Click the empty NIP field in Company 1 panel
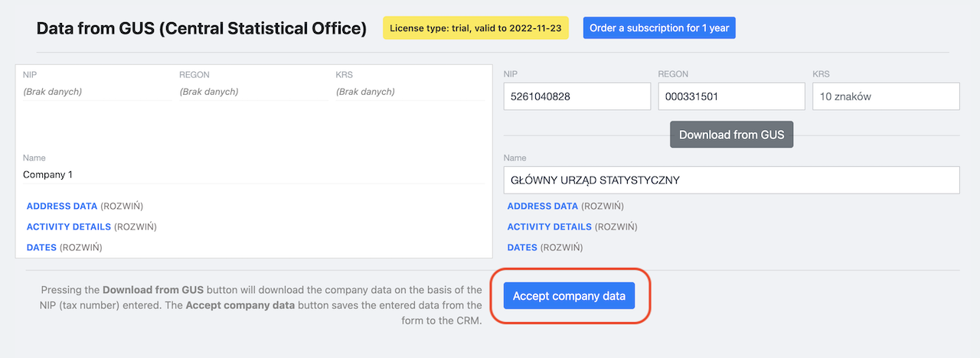This screenshot has height=358, width=980. 96,92
